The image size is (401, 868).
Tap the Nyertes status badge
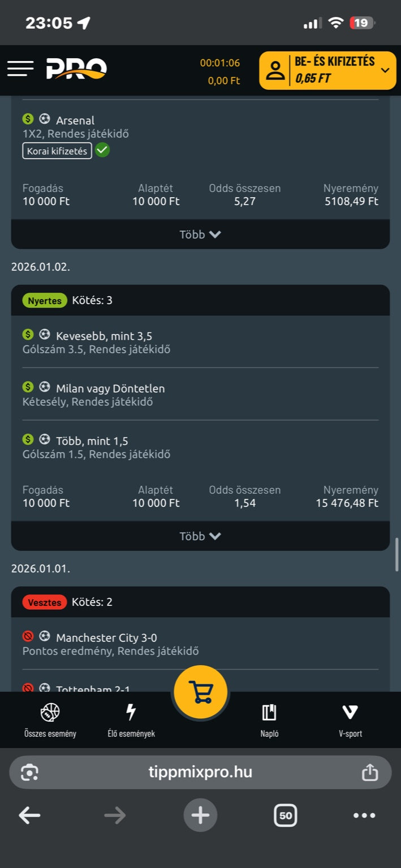point(45,301)
